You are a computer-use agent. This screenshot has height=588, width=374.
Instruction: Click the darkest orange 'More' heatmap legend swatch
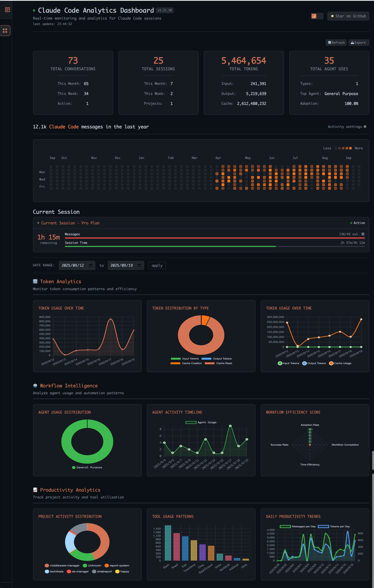[x=350, y=148]
